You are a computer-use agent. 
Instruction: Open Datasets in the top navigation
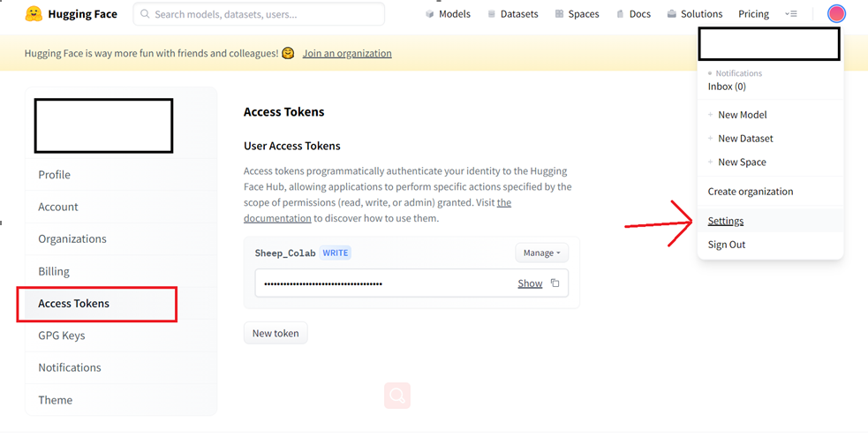pos(513,14)
